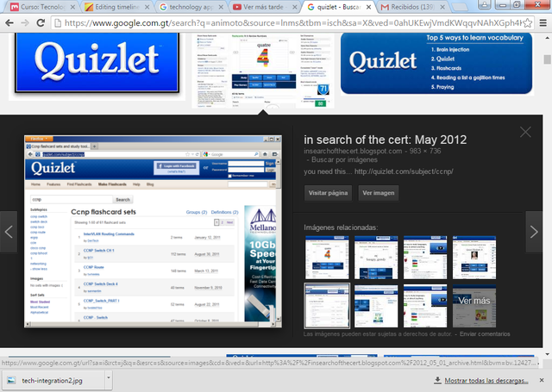Screen dimensions: 552x392
Task: Open a new tab
Action: pos(459,7)
